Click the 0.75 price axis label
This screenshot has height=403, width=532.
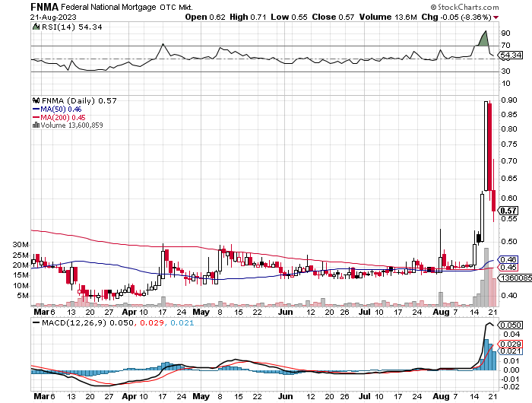[509, 144]
